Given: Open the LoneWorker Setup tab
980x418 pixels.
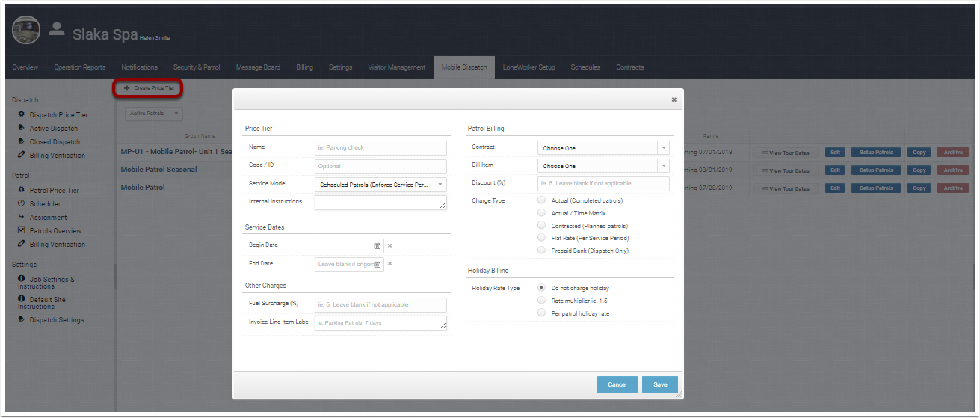Looking at the screenshot, I should point(528,67).
